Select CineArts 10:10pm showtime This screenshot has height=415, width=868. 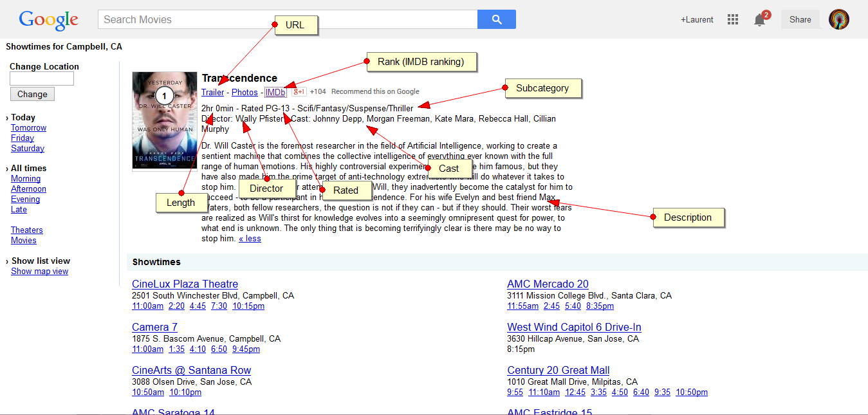[x=185, y=392]
